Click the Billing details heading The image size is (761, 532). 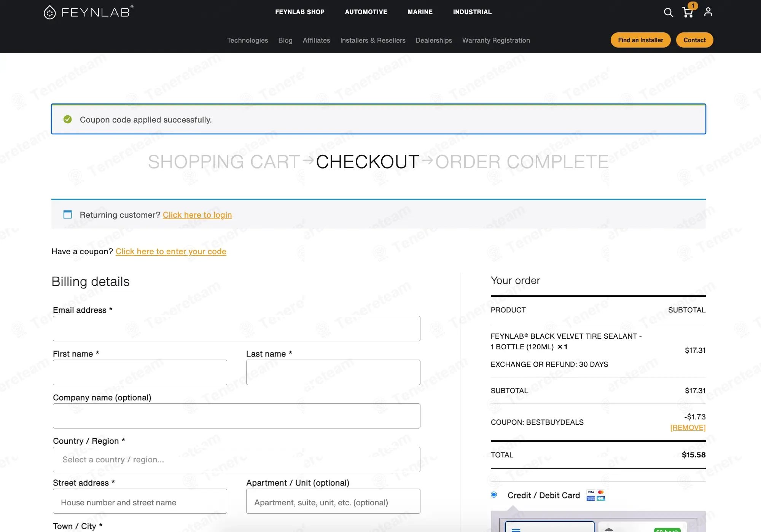click(x=91, y=282)
